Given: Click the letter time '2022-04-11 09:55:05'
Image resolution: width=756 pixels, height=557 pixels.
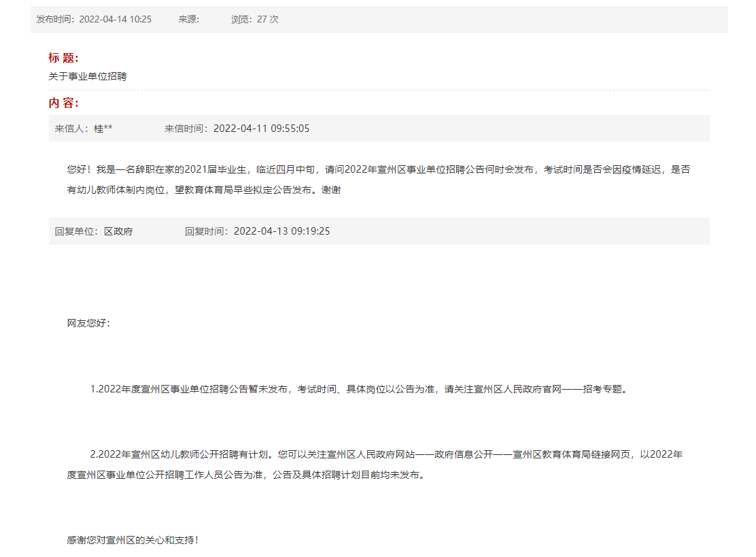Looking at the screenshot, I should coord(261,129).
